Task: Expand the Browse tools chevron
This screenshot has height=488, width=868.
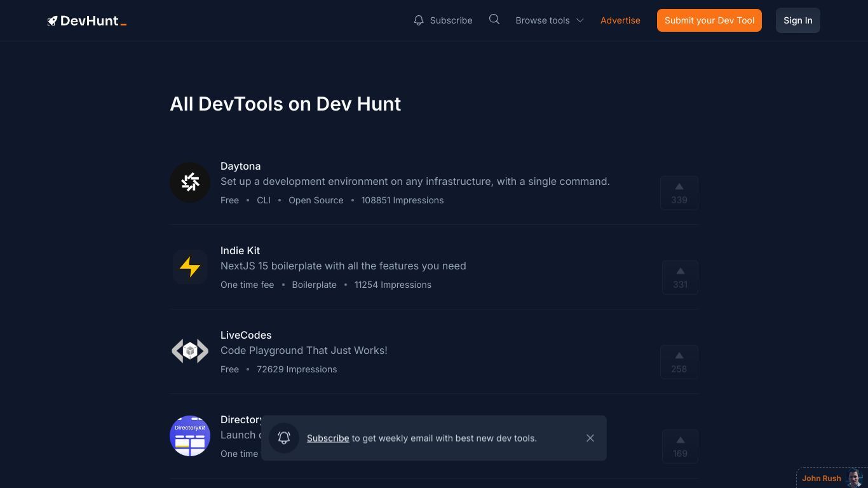Action: 580,20
